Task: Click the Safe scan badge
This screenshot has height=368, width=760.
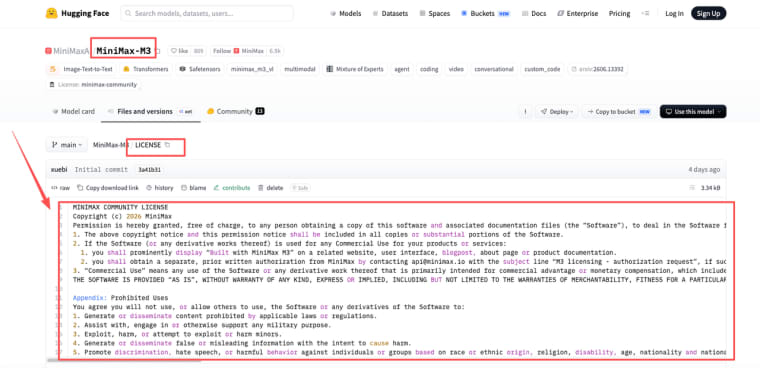Action: [x=301, y=188]
